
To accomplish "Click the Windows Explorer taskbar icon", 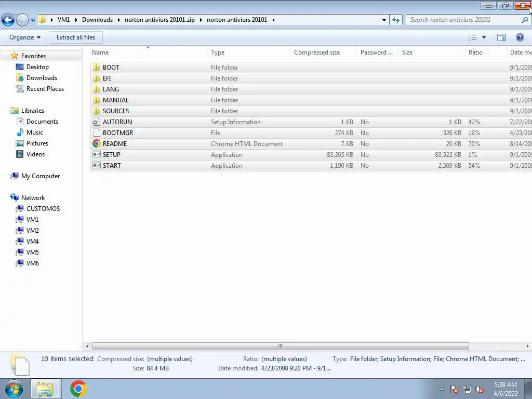I will tap(45, 389).
